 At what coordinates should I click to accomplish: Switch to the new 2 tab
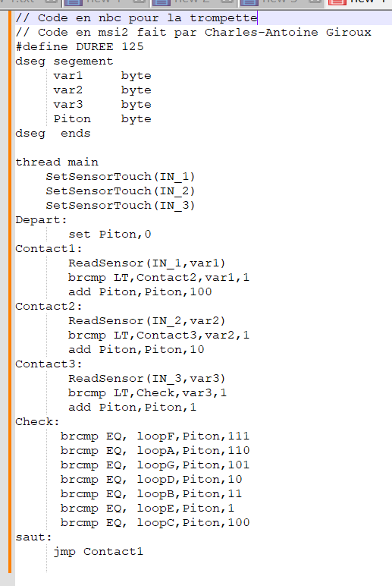click(x=186, y=2)
